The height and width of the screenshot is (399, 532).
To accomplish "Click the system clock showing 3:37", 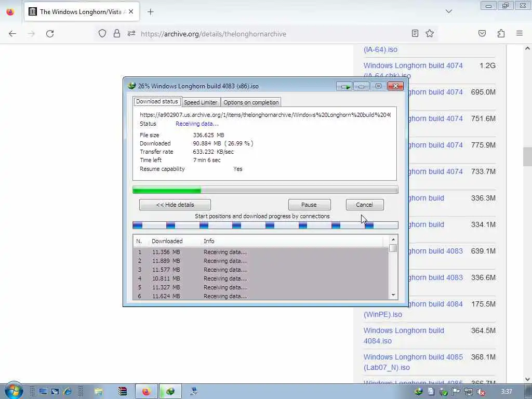I will (x=507, y=392).
